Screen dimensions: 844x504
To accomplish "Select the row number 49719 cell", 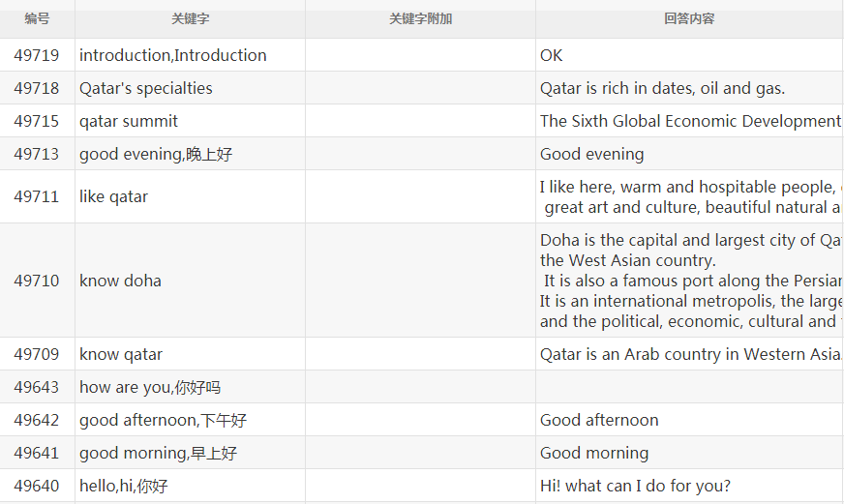I will (x=37, y=55).
